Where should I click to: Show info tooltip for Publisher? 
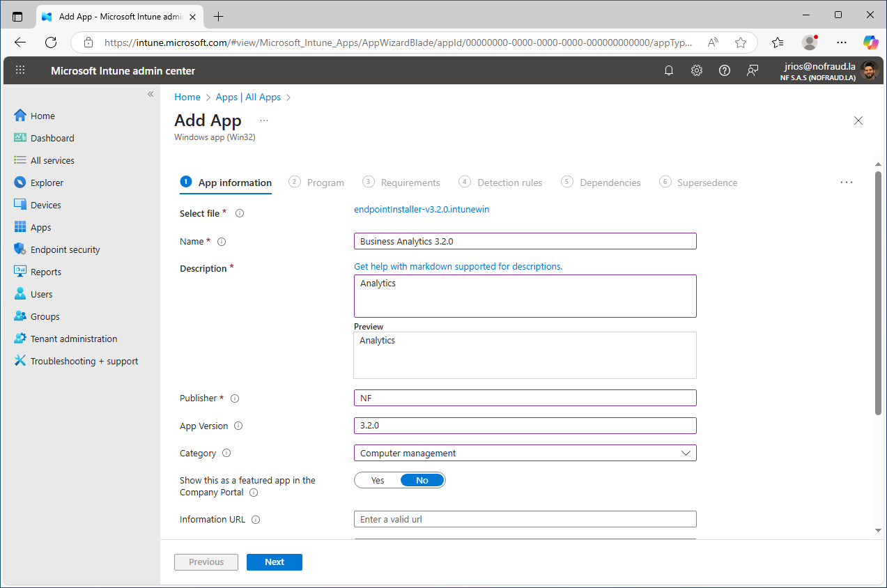point(235,399)
